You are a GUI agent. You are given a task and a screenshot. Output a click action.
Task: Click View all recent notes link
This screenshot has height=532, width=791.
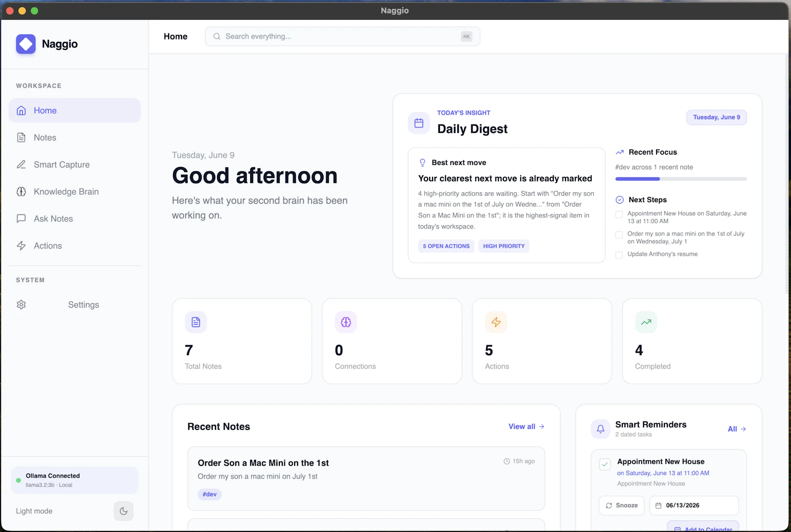[527, 427]
